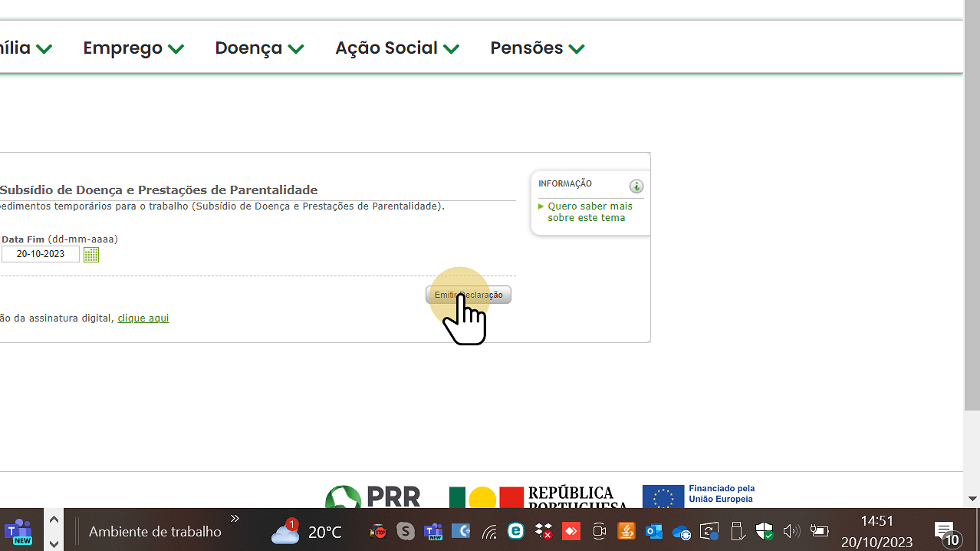Open the notification center with 10 alerts

[x=946, y=532]
